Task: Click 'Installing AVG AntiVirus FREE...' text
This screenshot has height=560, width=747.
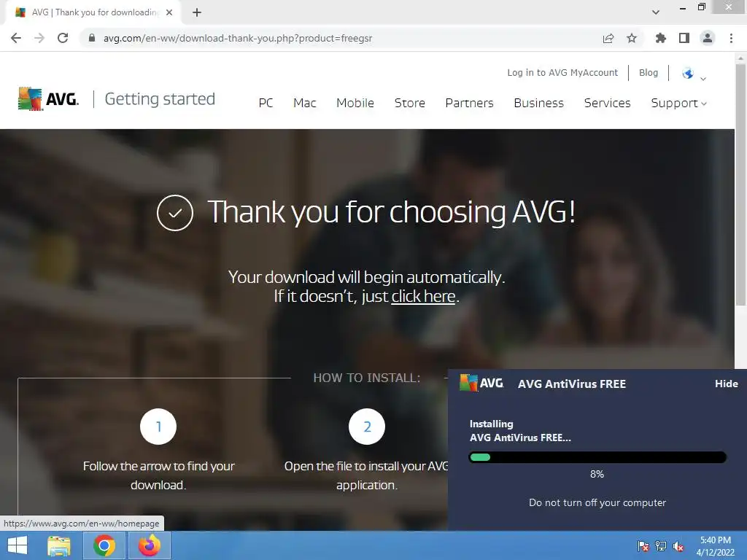Action: click(520, 430)
